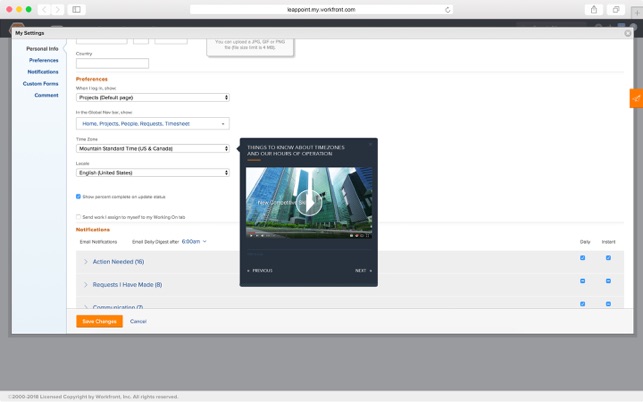
Task: Reload the page with refresh icon
Action: coord(447,10)
